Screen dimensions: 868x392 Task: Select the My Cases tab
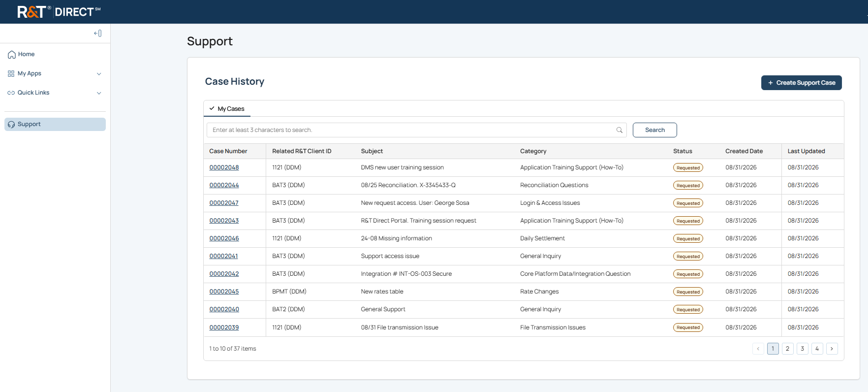227,109
